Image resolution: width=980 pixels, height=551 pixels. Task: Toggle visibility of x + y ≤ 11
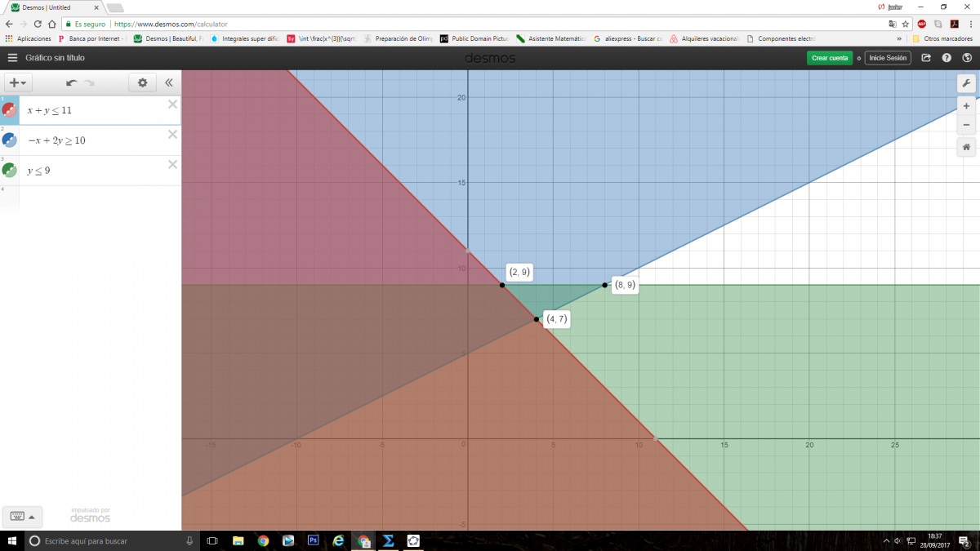(x=9, y=110)
